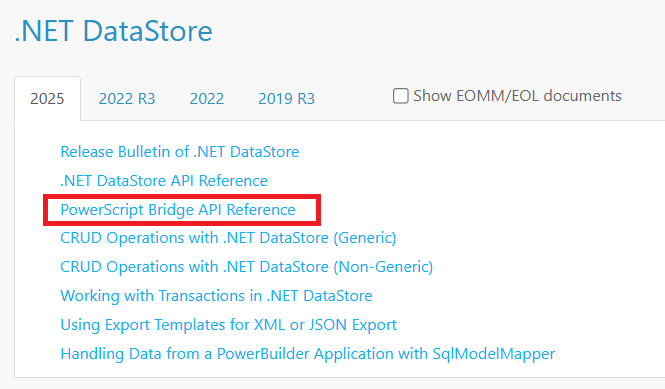665x389 pixels.
Task: Select the link outlined in red
Action: pos(178,210)
